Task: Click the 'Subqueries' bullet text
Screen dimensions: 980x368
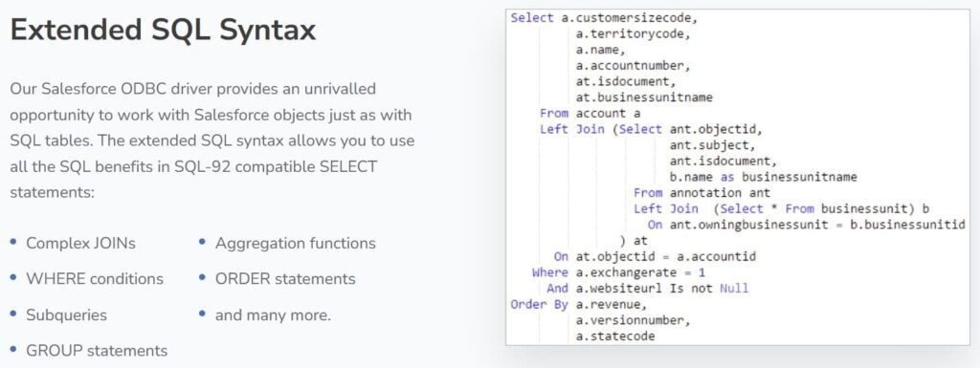Action: coord(66,315)
